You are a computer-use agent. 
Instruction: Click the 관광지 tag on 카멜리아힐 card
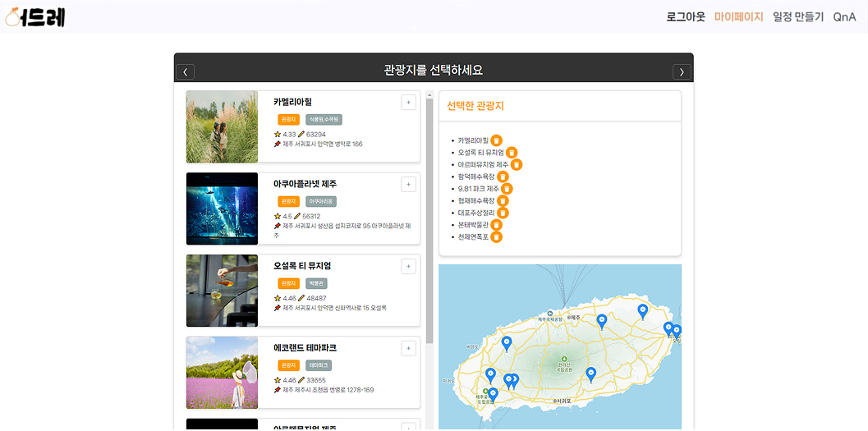tap(288, 120)
